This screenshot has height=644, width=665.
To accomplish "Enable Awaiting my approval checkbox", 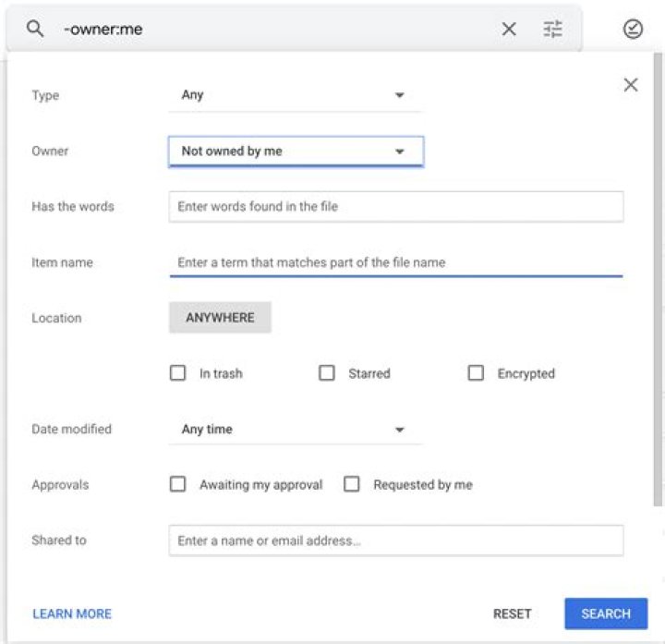I will [178, 484].
